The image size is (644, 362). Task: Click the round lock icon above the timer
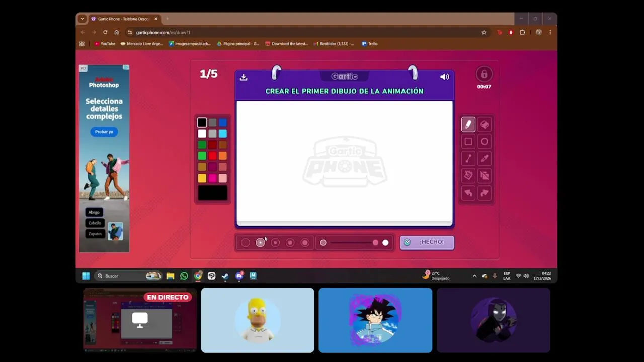484,74
